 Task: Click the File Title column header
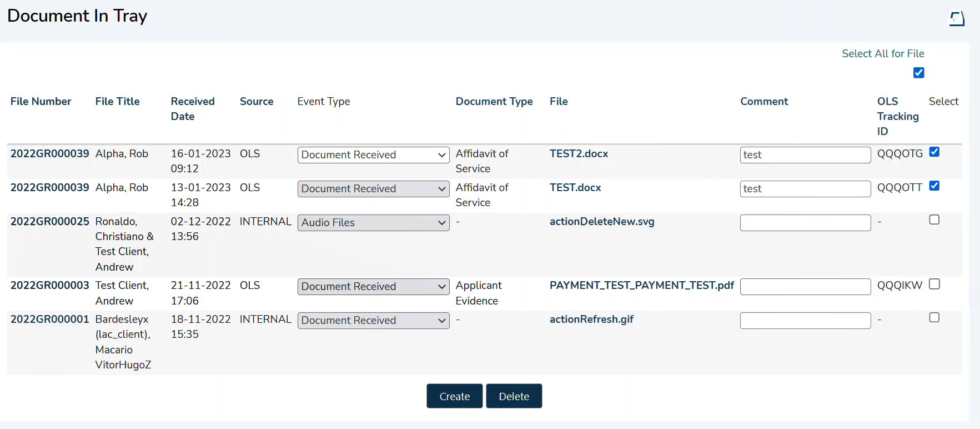click(x=117, y=102)
